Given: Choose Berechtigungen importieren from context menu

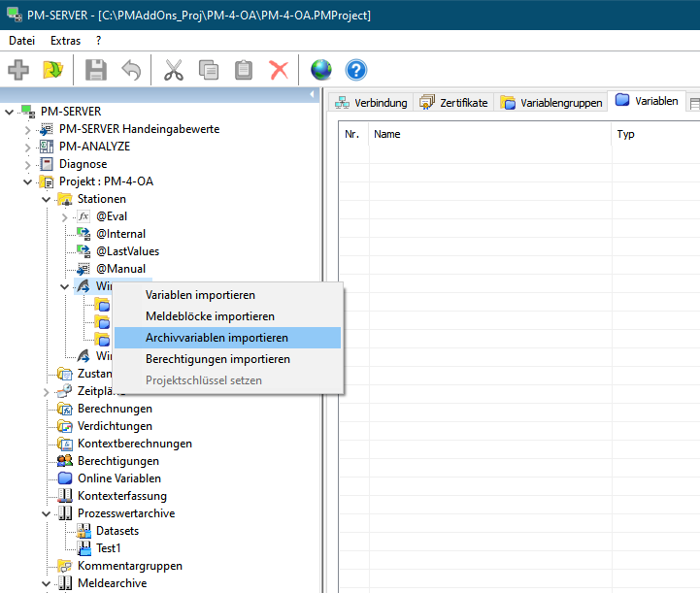Looking at the screenshot, I should pos(228,359).
